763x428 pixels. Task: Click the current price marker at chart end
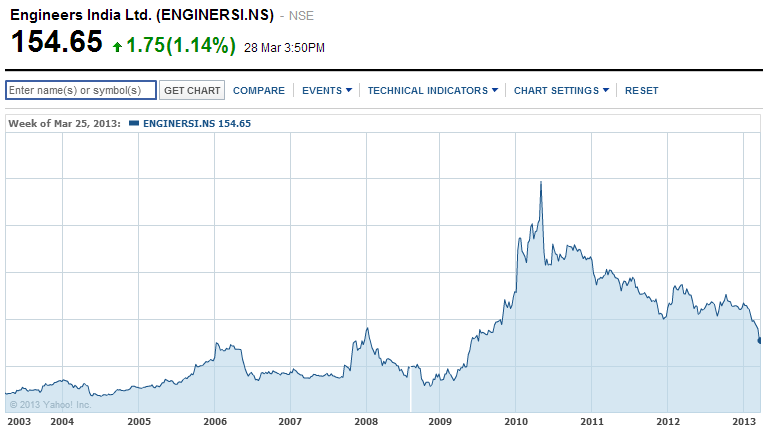(760, 341)
